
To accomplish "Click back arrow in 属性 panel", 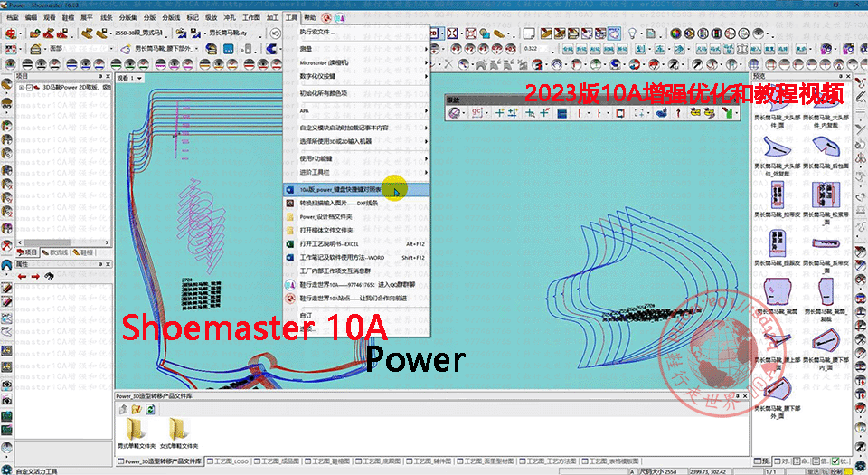I will click(x=22, y=276).
